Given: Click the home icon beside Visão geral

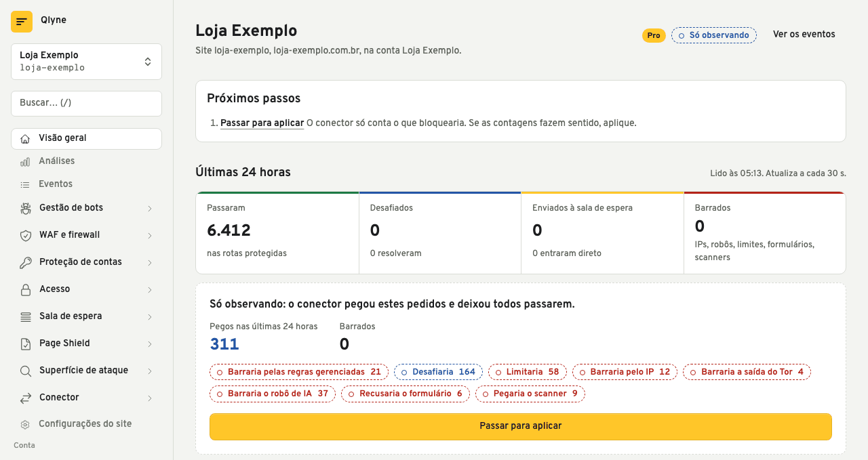Looking at the screenshot, I should [x=25, y=139].
